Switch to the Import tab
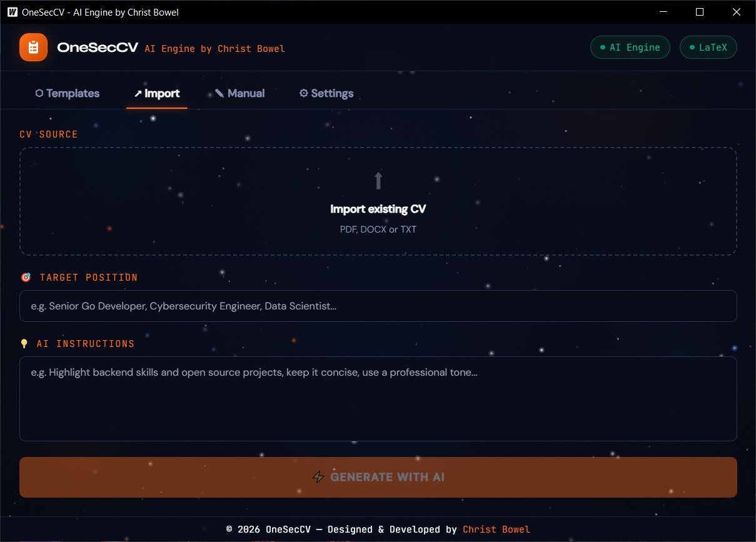This screenshot has width=756, height=542. coord(157,93)
